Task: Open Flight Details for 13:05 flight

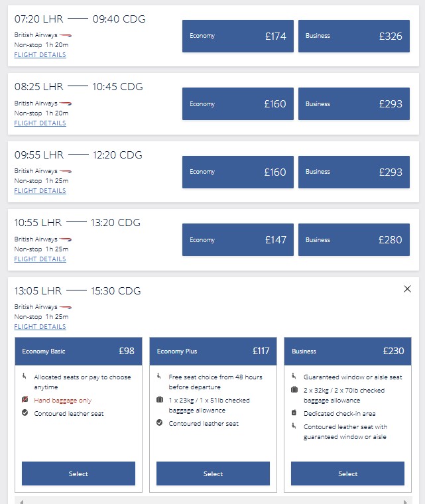Action: coord(40,326)
